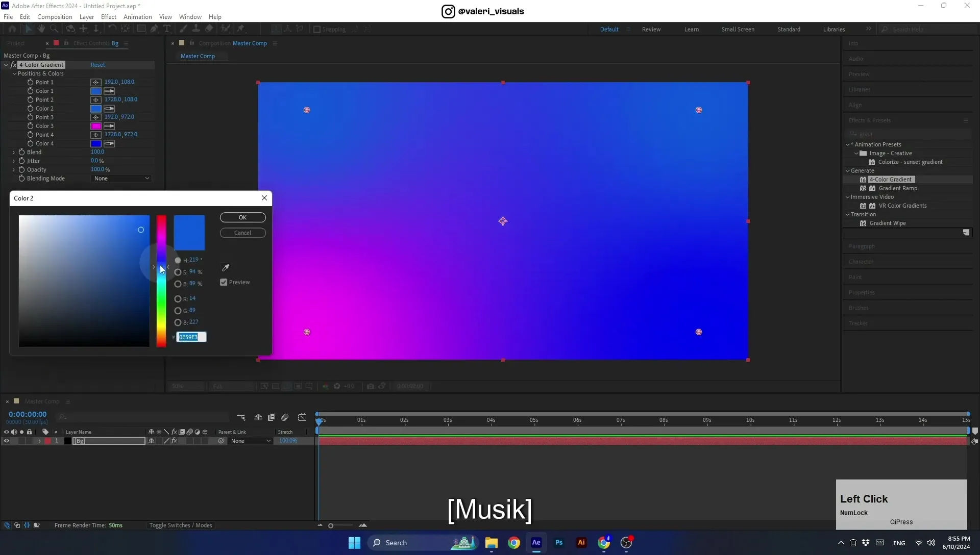Click the 4-Color Gradient effect preset icon
The width and height of the screenshot is (980, 555).
(x=863, y=180)
